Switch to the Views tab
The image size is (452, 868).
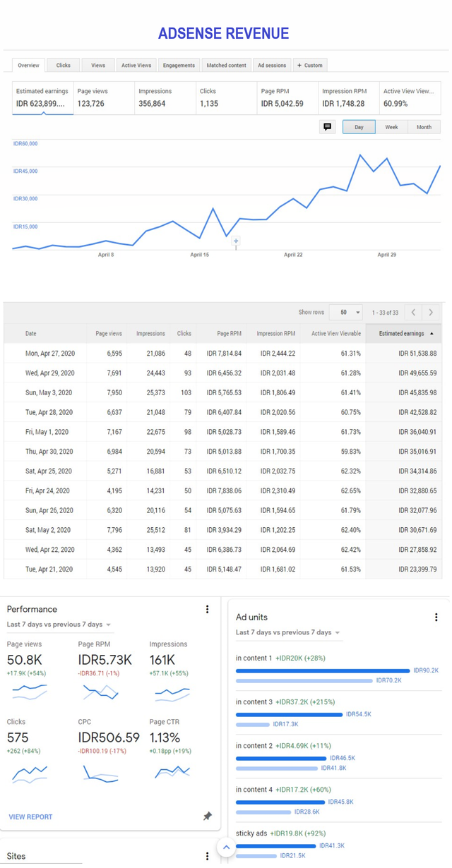98,65
